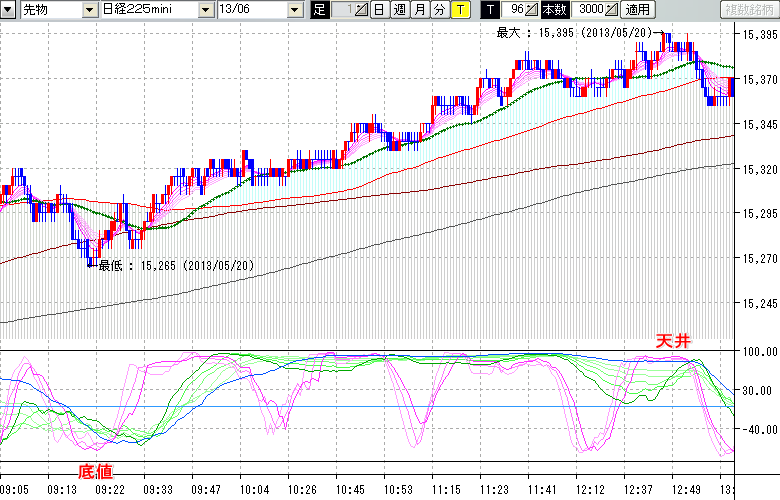The image size is (780, 500).
Task: Click the red 天井 oscillator label
Action: point(673,341)
